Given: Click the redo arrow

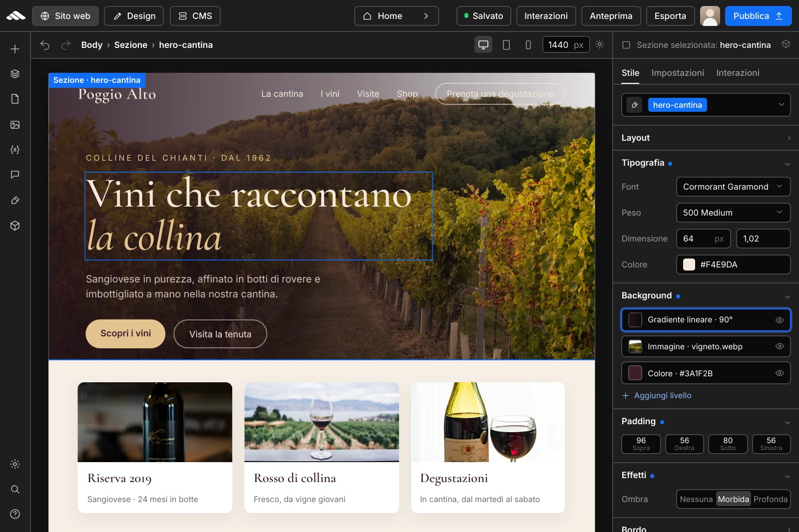Looking at the screenshot, I should [x=66, y=45].
